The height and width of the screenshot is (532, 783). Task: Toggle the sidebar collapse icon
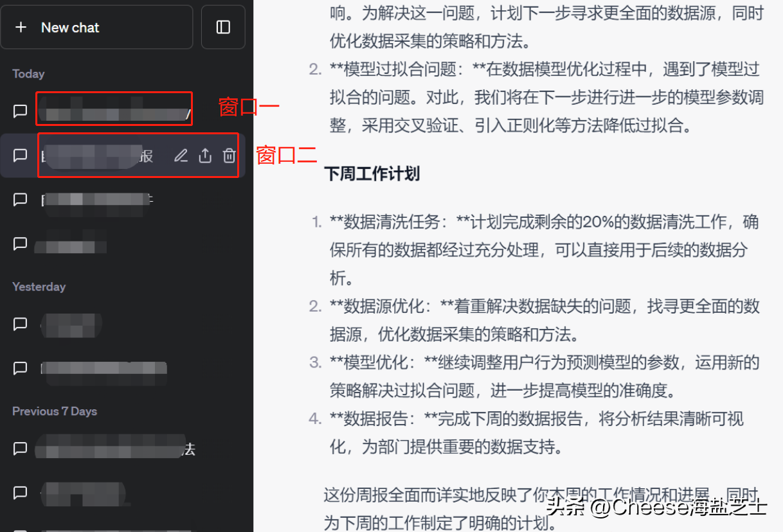pos(223,27)
